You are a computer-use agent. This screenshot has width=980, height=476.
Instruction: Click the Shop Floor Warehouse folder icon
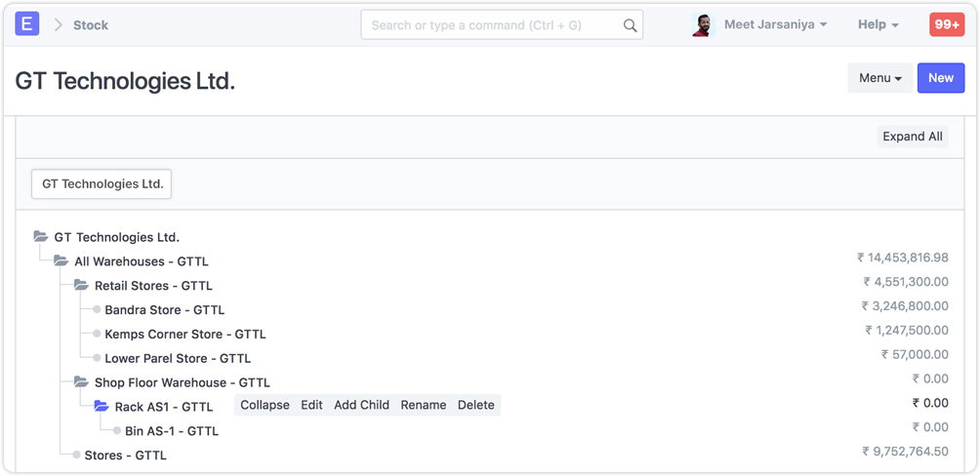pyautogui.click(x=81, y=382)
